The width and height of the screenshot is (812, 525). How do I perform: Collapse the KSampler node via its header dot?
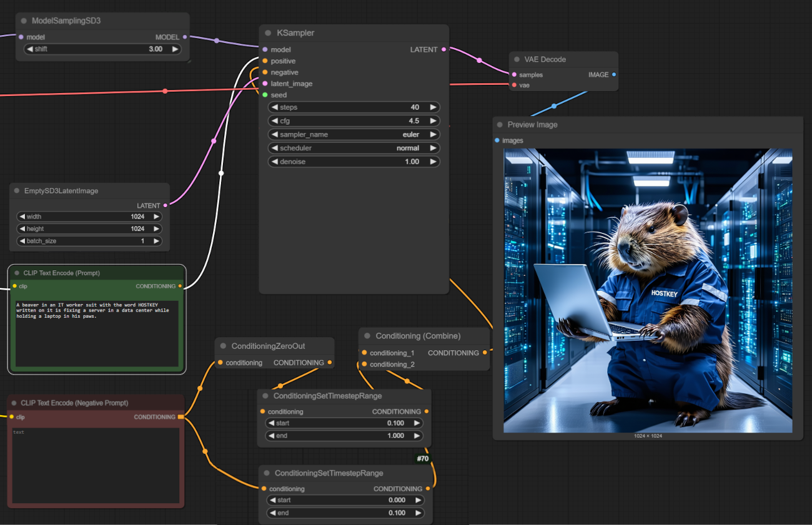268,33
